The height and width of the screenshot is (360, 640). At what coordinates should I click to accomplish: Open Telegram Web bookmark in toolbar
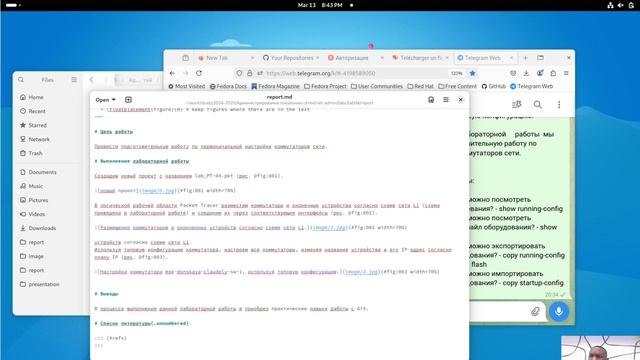point(531,86)
